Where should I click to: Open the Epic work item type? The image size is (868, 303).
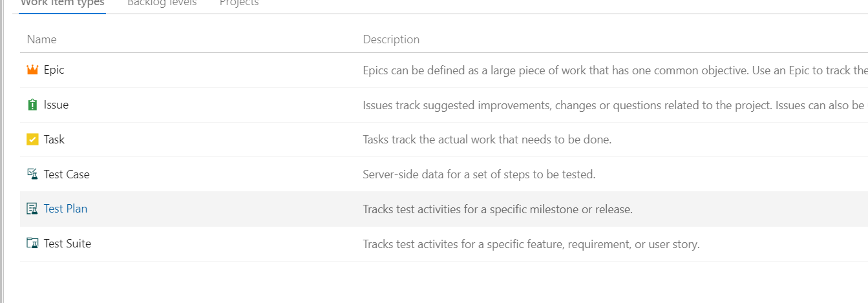tap(54, 70)
